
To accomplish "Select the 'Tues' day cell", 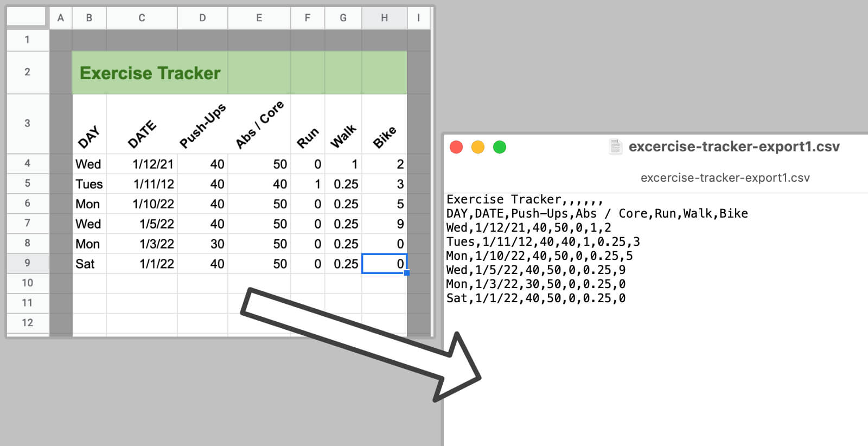I will pos(89,184).
